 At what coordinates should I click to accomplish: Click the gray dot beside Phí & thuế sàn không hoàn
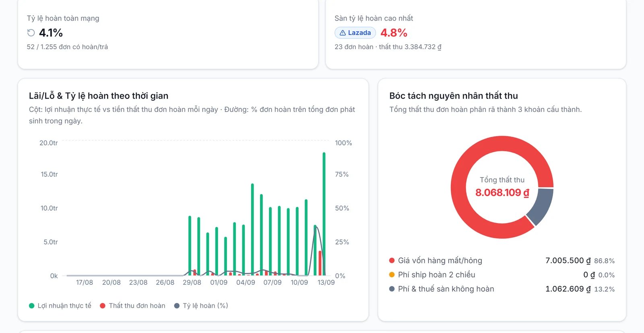(392, 289)
